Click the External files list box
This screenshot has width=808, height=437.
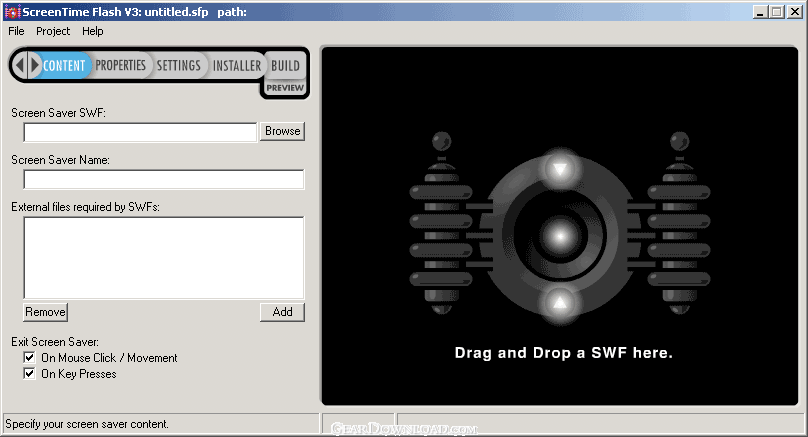pyautogui.click(x=164, y=258)
